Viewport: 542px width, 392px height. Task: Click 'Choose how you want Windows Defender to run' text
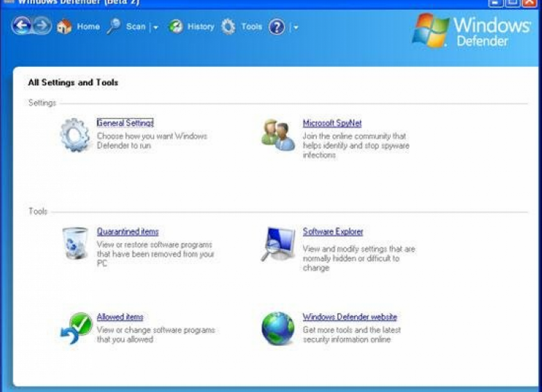[x=152, y=140]
